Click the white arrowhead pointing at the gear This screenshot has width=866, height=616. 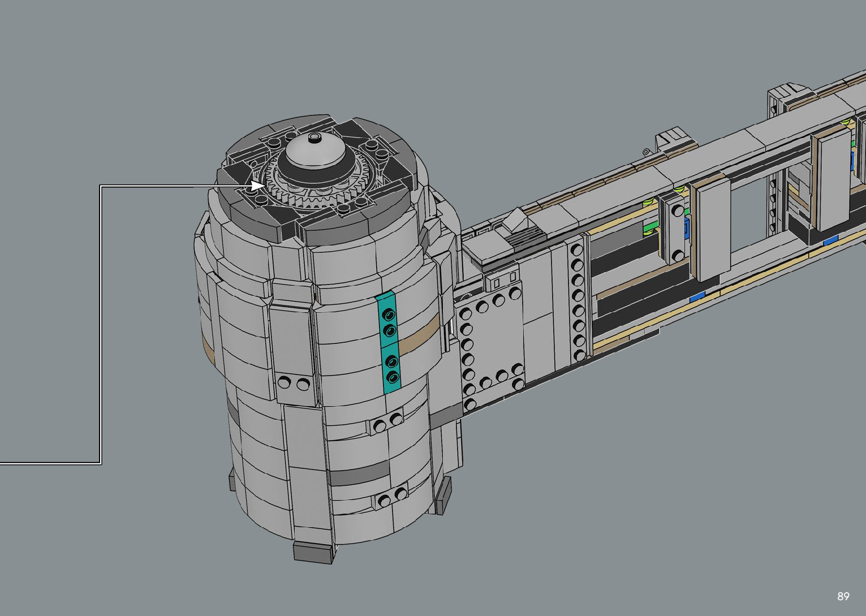coord(258,186)
